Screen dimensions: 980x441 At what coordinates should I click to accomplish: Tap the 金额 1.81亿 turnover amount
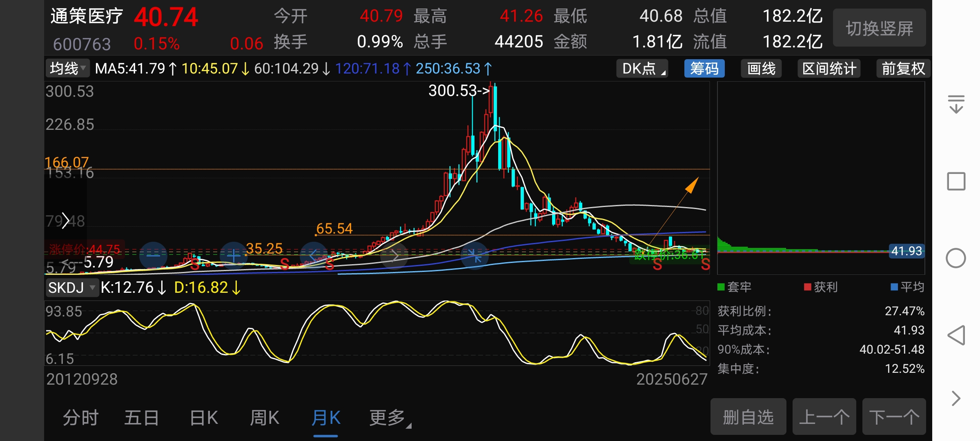point(657,42)
